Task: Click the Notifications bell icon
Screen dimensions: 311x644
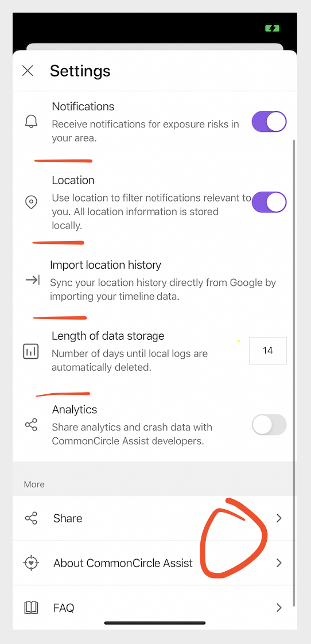Action: pyautogui.click(x=31, y=122)
